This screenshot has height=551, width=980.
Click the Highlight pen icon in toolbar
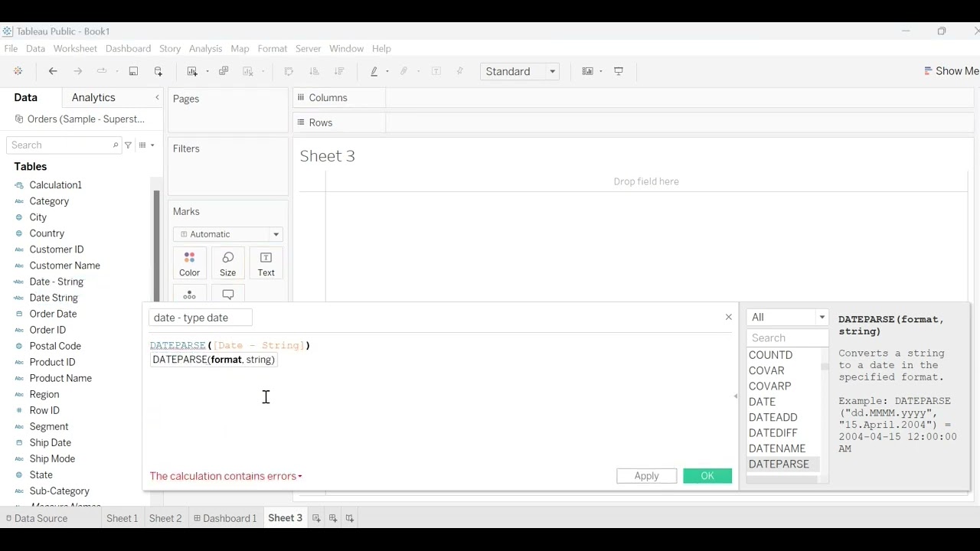[x=374, y=71]
